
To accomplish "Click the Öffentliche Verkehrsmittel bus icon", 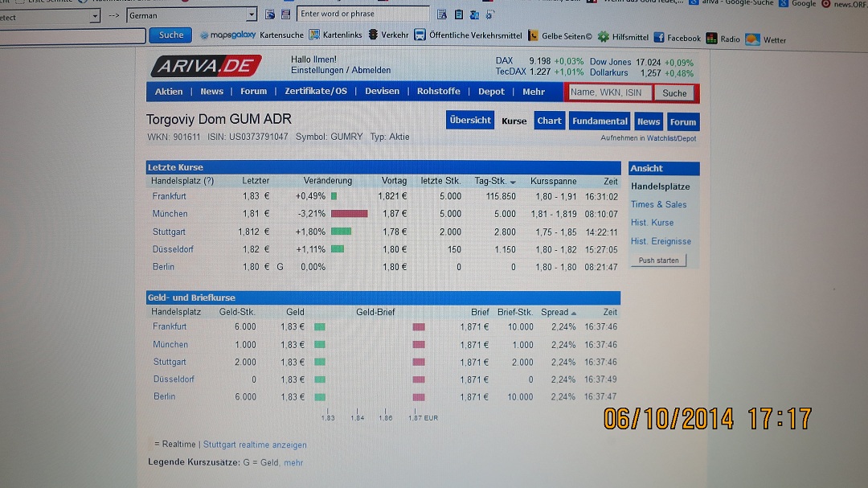I will (x=420, y=35).
